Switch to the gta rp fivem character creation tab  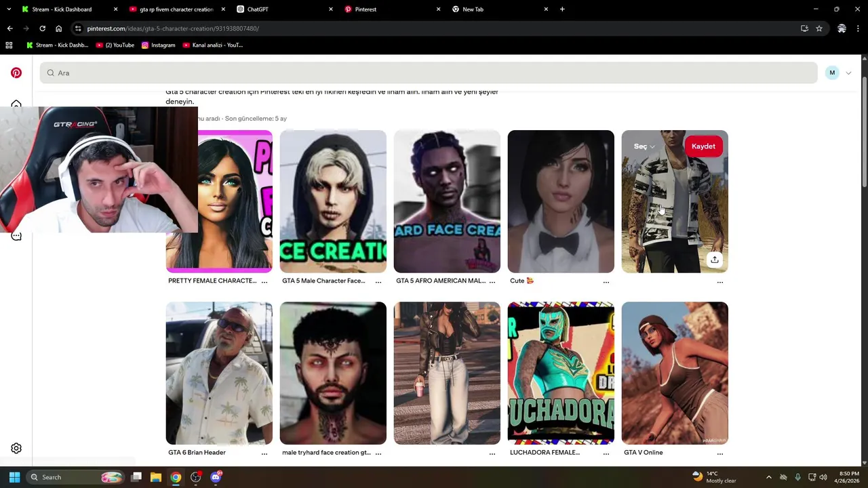[176, 9]
